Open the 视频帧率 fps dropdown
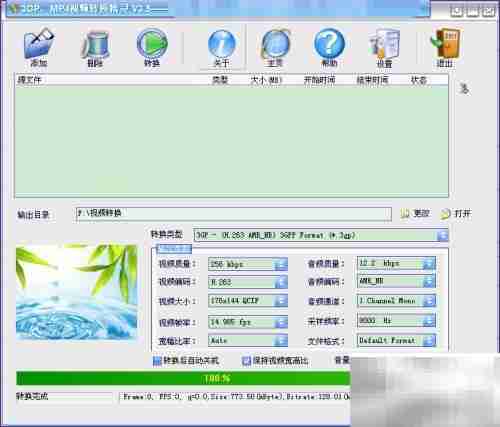500x427 pixels. coord(248,322)
